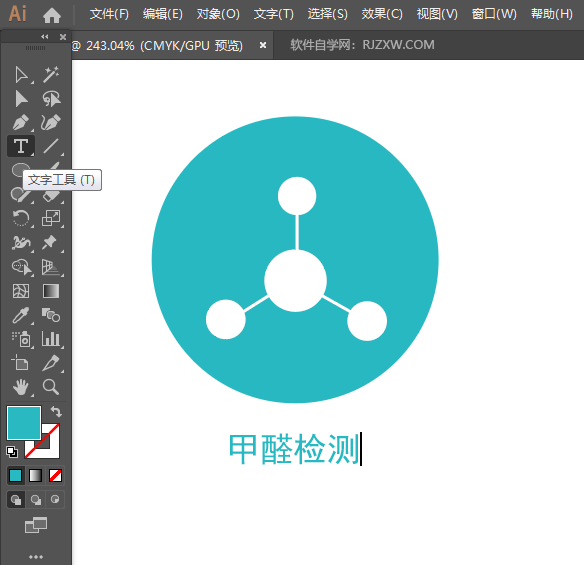Set paint mode to Gradient

coord(35,476)
